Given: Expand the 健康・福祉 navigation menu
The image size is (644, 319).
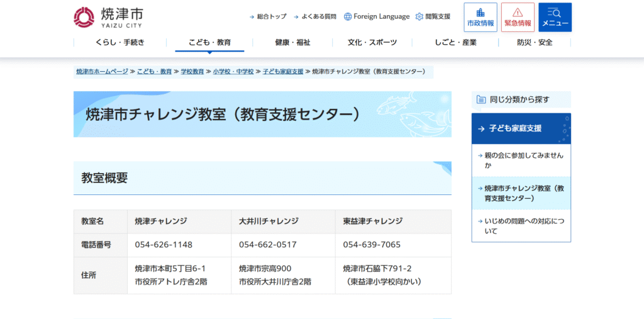Looking at the screenshot, I should pos(292,42).
